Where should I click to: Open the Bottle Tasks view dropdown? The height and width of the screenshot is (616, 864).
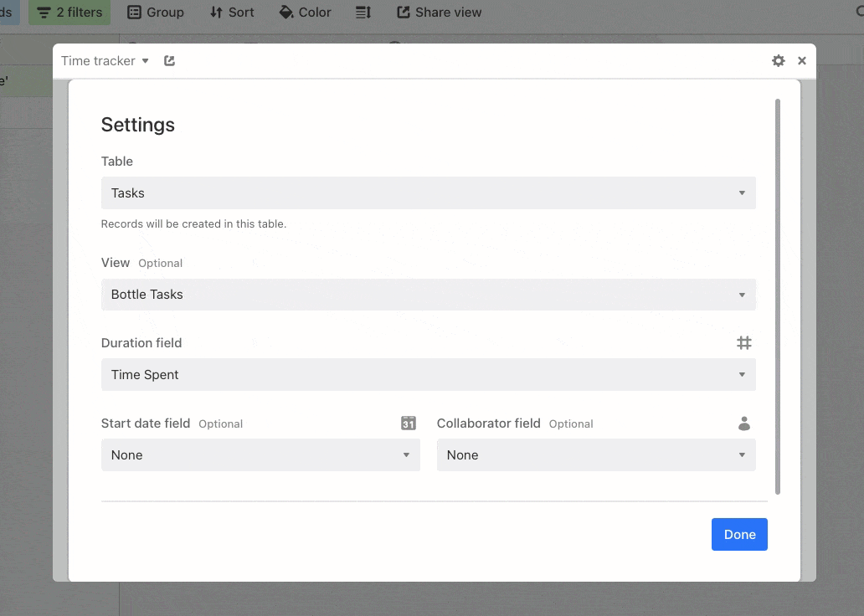click(x=428, y=294)
